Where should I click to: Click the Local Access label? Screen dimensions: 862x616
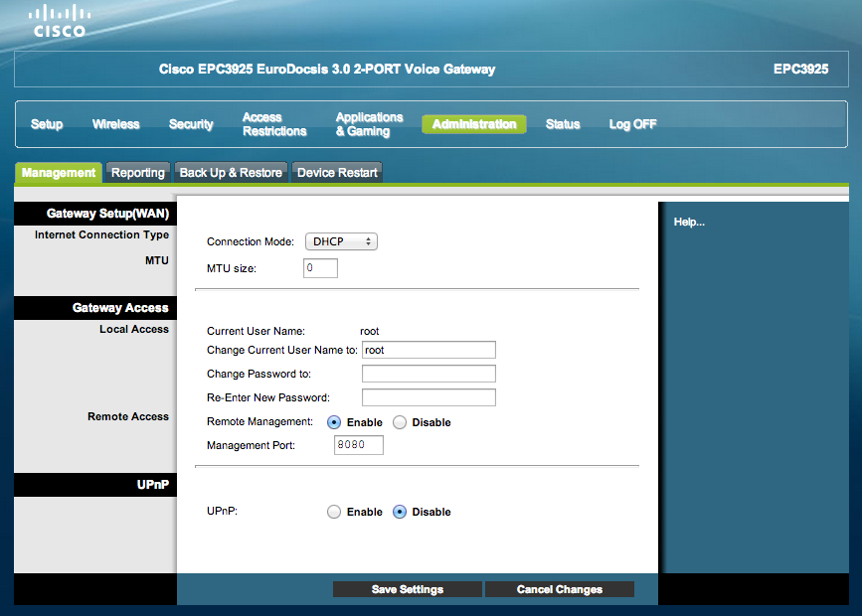click(134, 329)
